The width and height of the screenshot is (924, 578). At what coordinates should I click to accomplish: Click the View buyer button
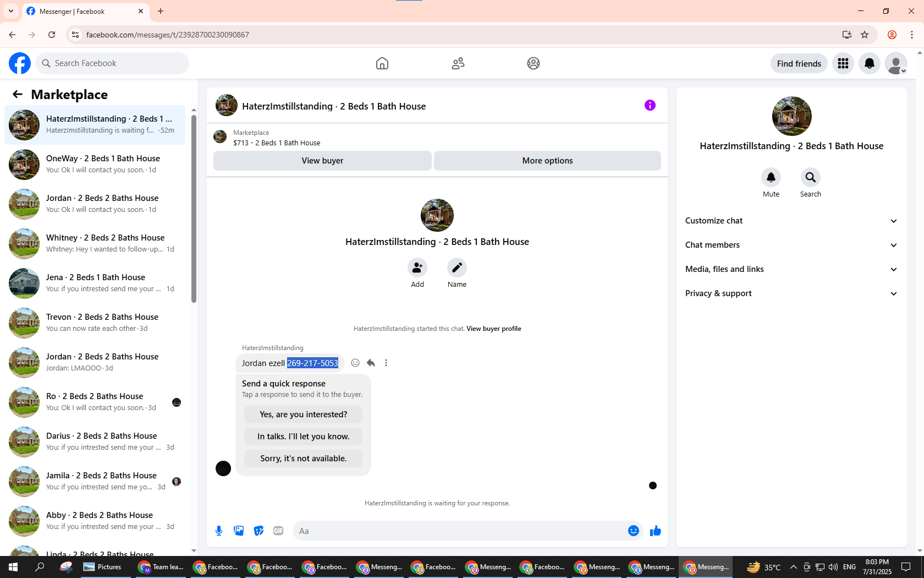pyautogui.click(x=322, y=161)
